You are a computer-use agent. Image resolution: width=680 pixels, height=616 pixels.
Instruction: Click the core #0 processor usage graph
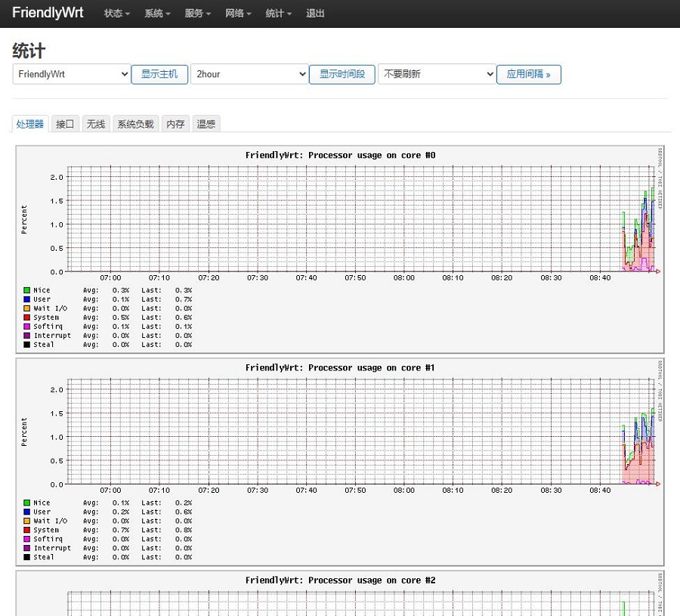click(x=340, y=249)
